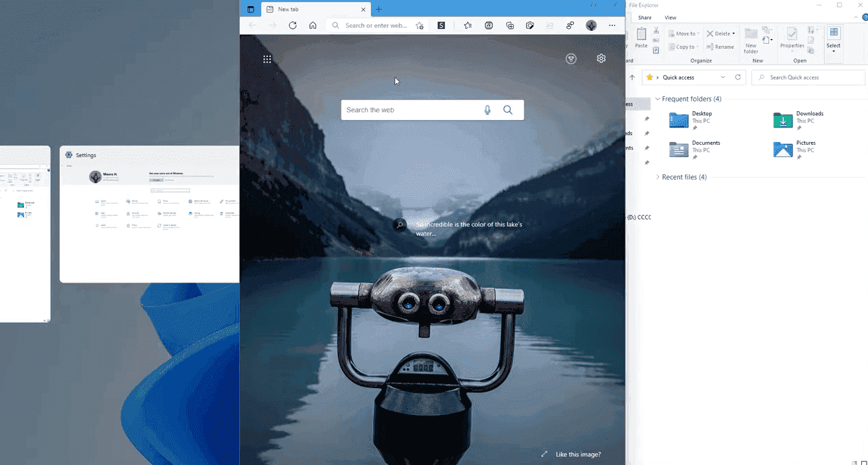Switch to the View ribbon tab
This screenshot has height=465, width=868.
[x=671, y=18]
